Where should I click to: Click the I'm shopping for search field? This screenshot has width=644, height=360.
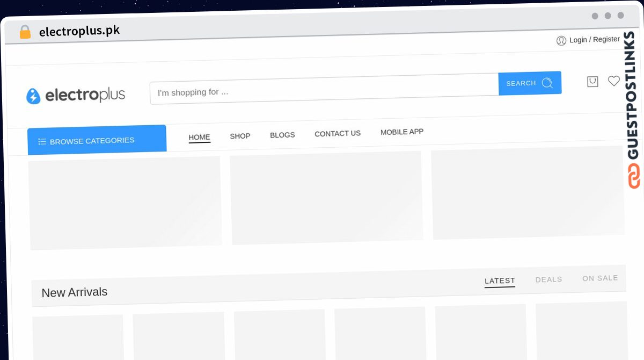[x=324, y=89]
